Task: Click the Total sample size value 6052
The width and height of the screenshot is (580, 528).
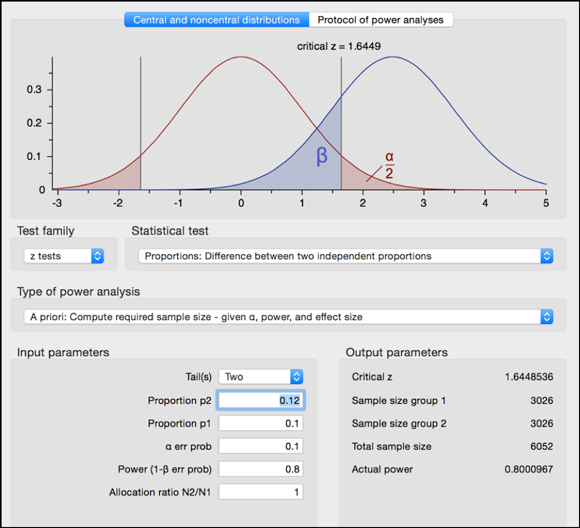Action: 542,446
